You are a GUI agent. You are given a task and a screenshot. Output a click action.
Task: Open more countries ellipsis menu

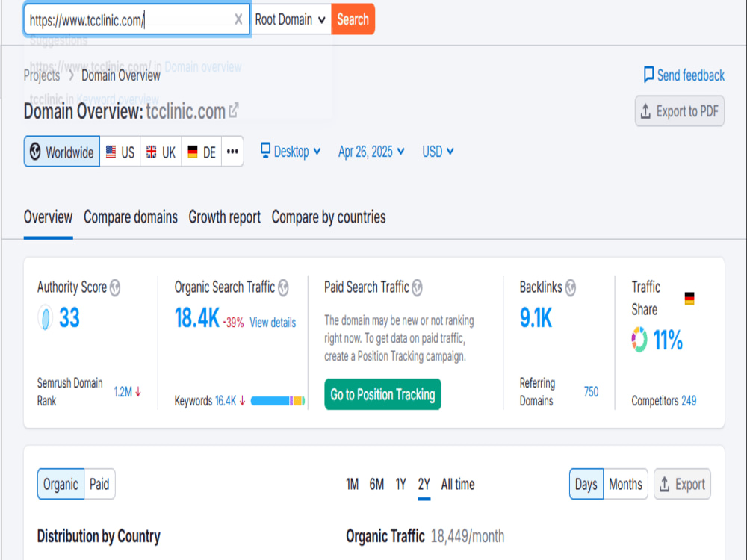coord(232,152)
